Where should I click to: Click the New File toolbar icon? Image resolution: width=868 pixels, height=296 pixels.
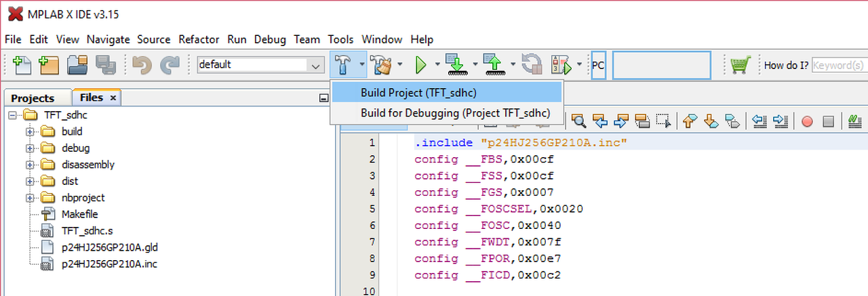coord(22,65)
